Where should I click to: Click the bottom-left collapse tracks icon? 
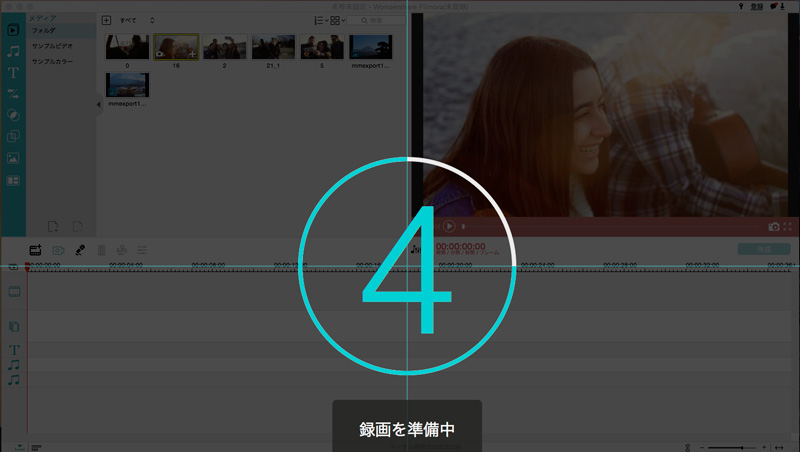(19, 447)
